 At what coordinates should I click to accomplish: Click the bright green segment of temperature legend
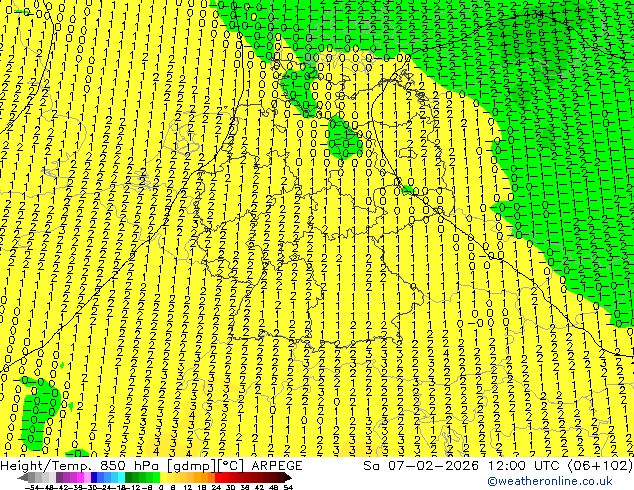tap(156, 477)
